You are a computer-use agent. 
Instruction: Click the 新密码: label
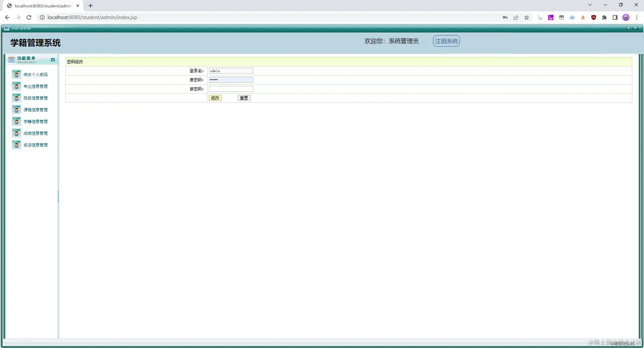point(197,89)
